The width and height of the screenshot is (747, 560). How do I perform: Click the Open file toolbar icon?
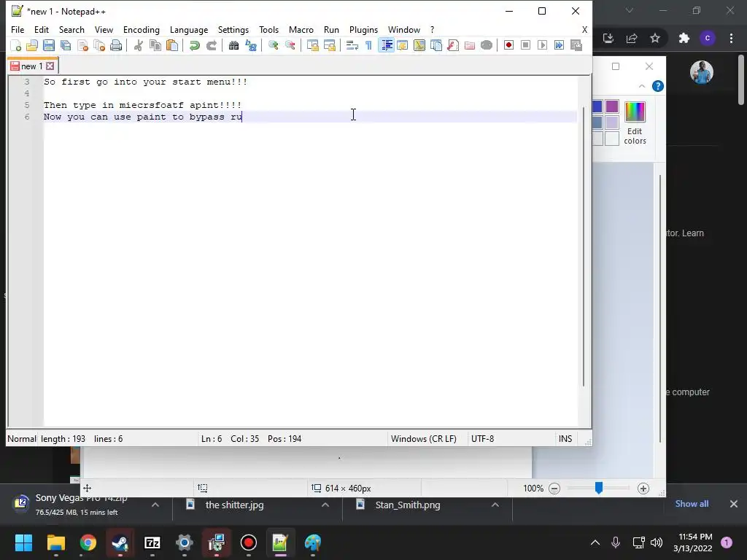32,45
